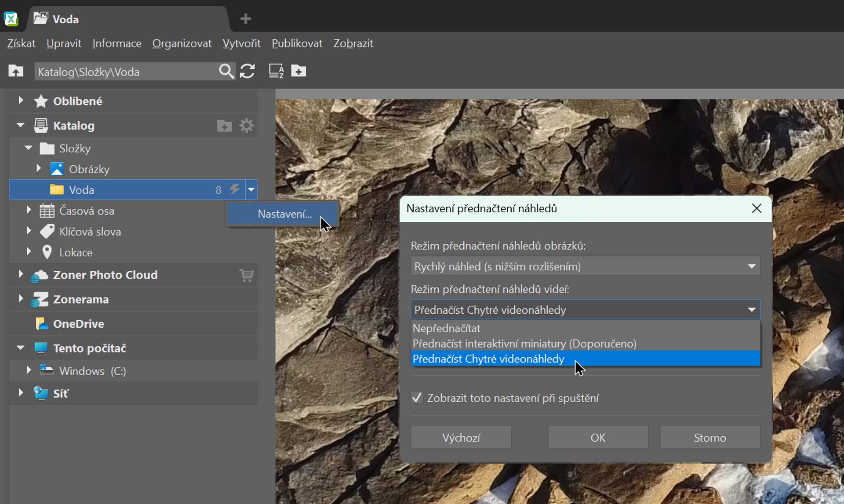Open Katalog settings gear icon
Screen dimensions: 844x504
click(246, 126)
